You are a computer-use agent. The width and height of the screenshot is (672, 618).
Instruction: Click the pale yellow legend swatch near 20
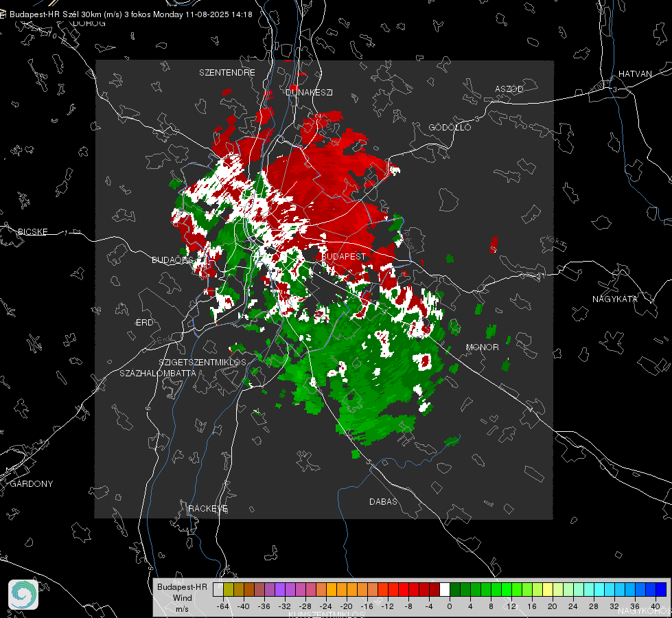point(548,590)
